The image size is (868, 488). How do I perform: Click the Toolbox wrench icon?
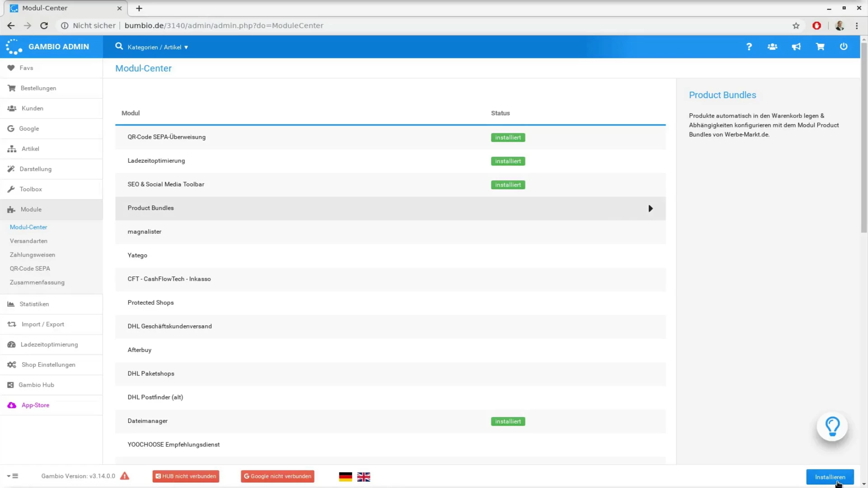tap(11, 189)
